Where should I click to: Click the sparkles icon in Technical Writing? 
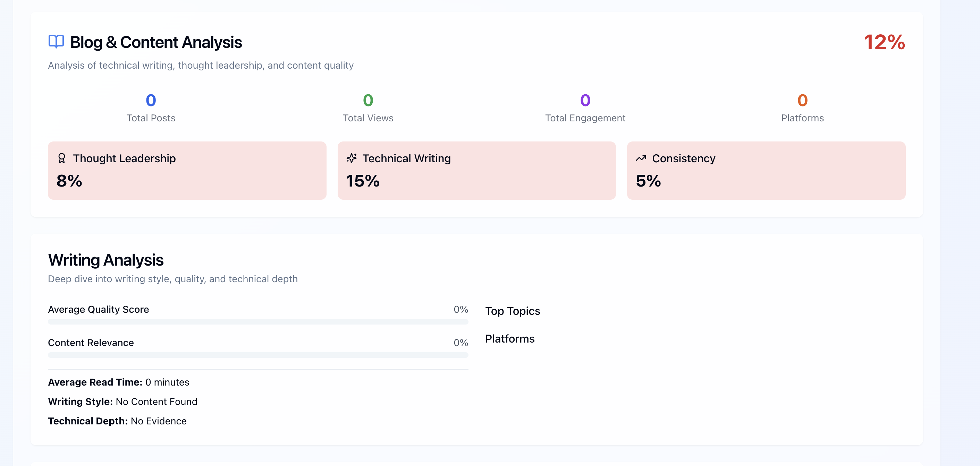352,158
